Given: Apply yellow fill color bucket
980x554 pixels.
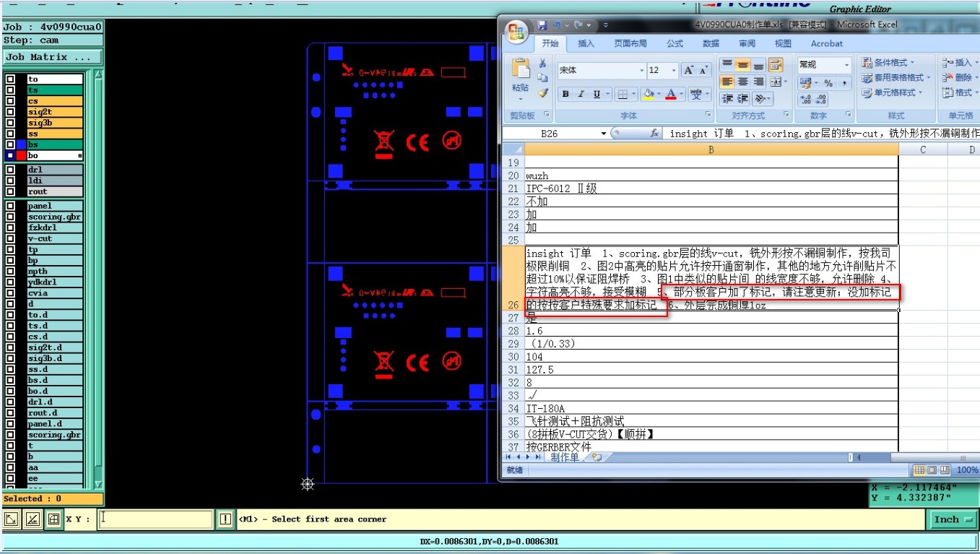Looking at the screenshot, I should point(649,94).
